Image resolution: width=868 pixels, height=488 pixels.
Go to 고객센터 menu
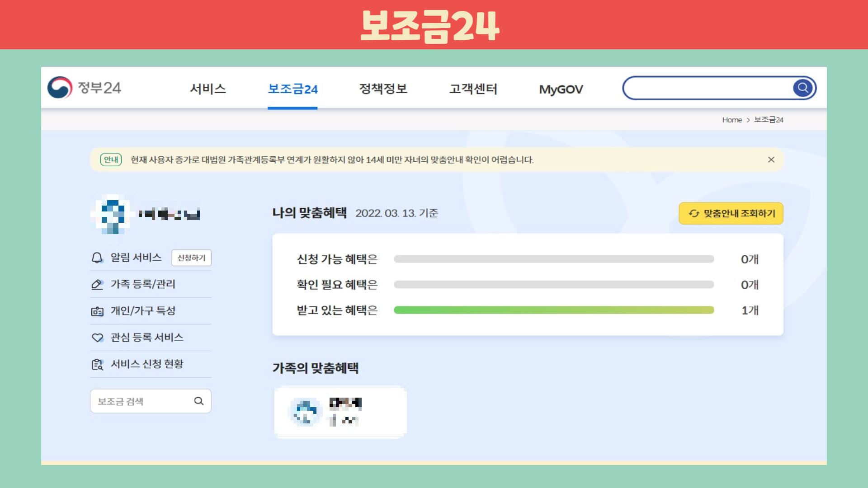click(473, 89)
